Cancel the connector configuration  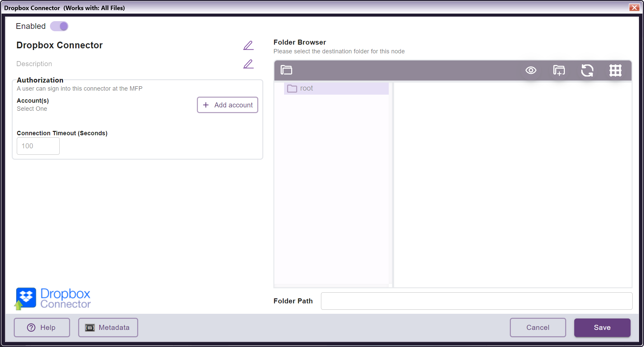[x=538, y=328]
